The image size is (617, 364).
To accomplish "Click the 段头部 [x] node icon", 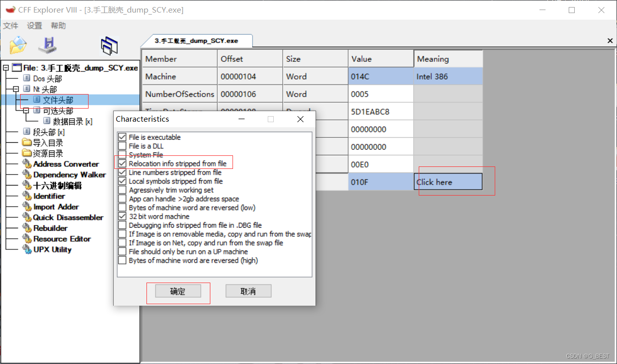I will pos(27,132).
